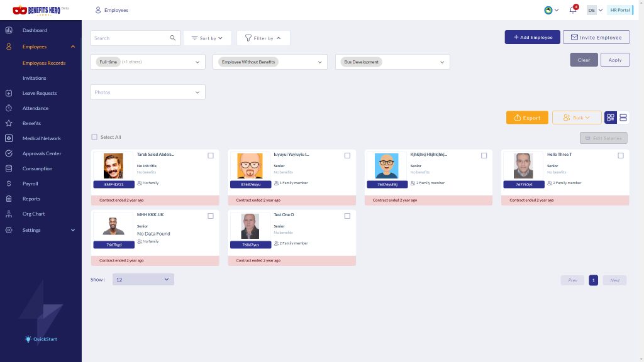Click the Payroll currency icon
Viewport: 644px width, 362px height.
(x=9, y=184)
